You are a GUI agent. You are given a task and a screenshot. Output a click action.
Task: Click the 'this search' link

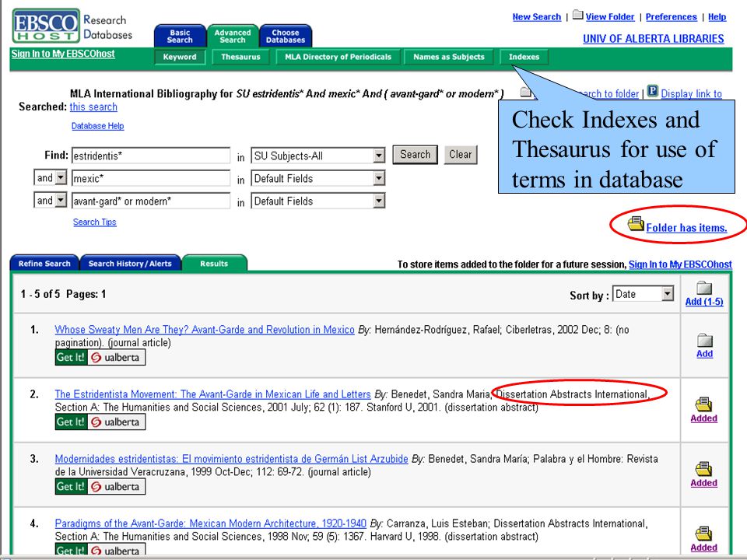[x=93, y=107]
